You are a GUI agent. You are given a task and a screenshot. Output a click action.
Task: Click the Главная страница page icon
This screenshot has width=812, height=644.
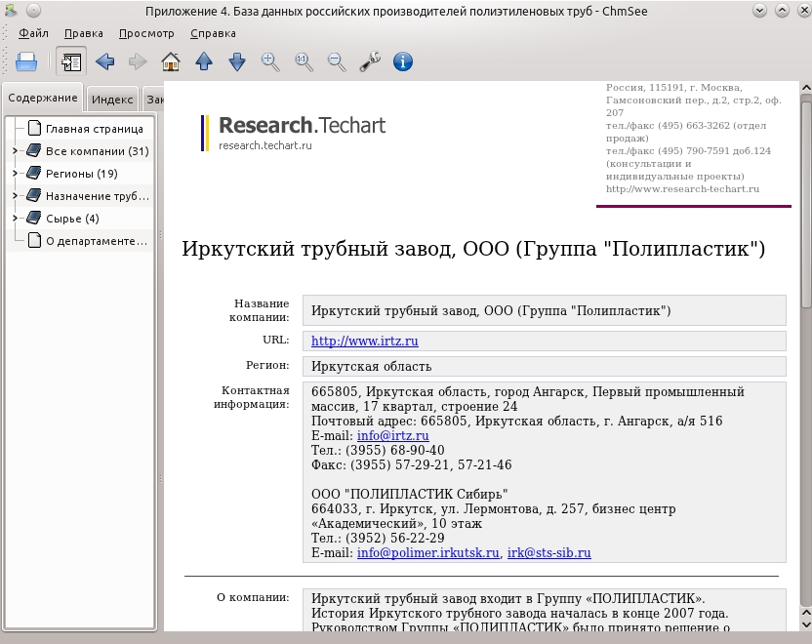(34, 128)
